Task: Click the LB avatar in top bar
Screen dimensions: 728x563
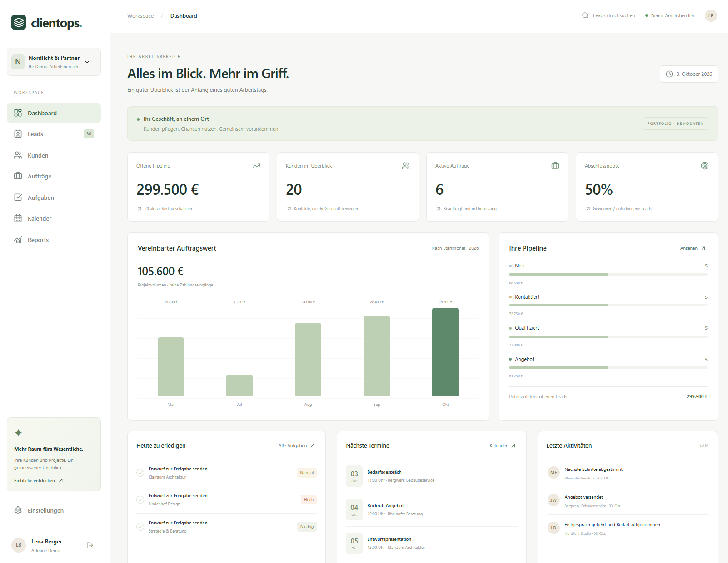Action: 711,15
